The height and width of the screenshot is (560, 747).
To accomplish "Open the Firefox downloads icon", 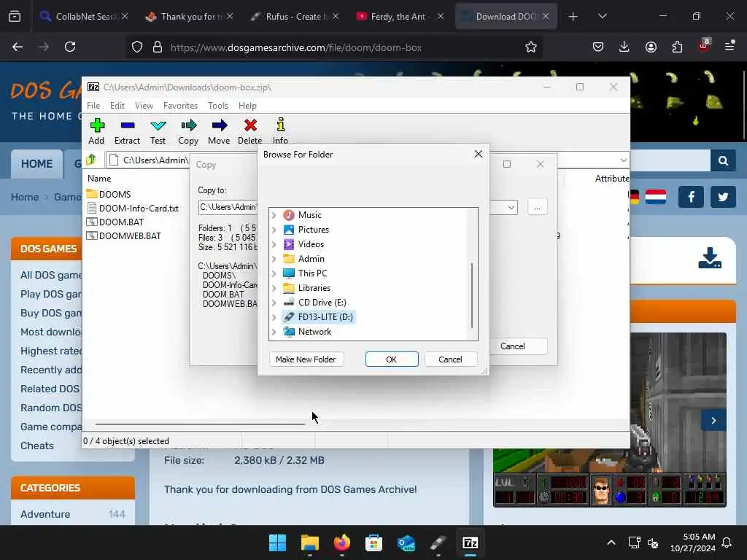I will point(624,47).
